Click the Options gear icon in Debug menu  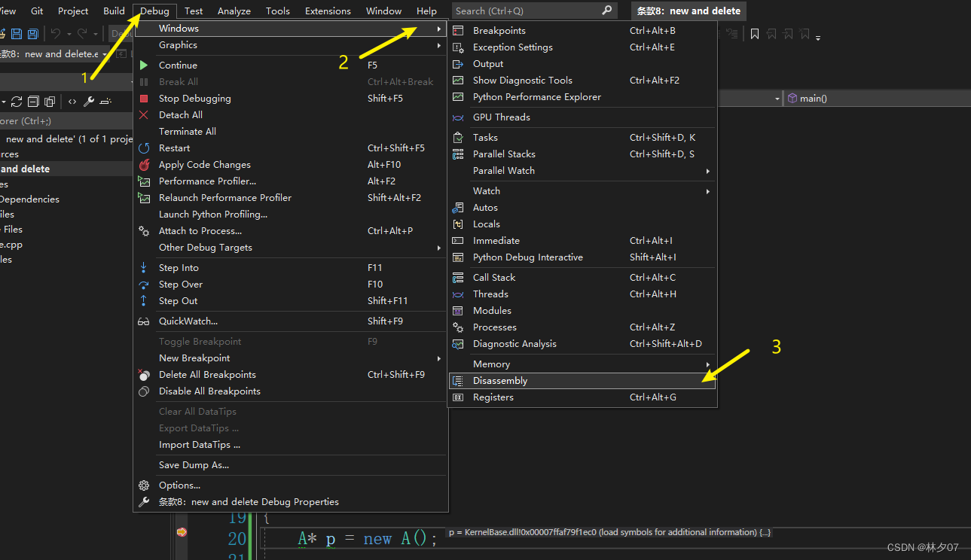[144, 485]
